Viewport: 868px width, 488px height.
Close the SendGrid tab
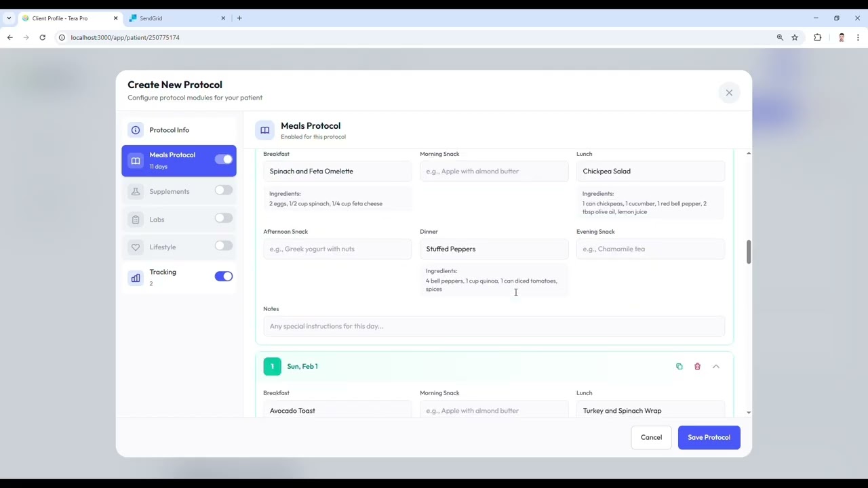click(223, 18)
